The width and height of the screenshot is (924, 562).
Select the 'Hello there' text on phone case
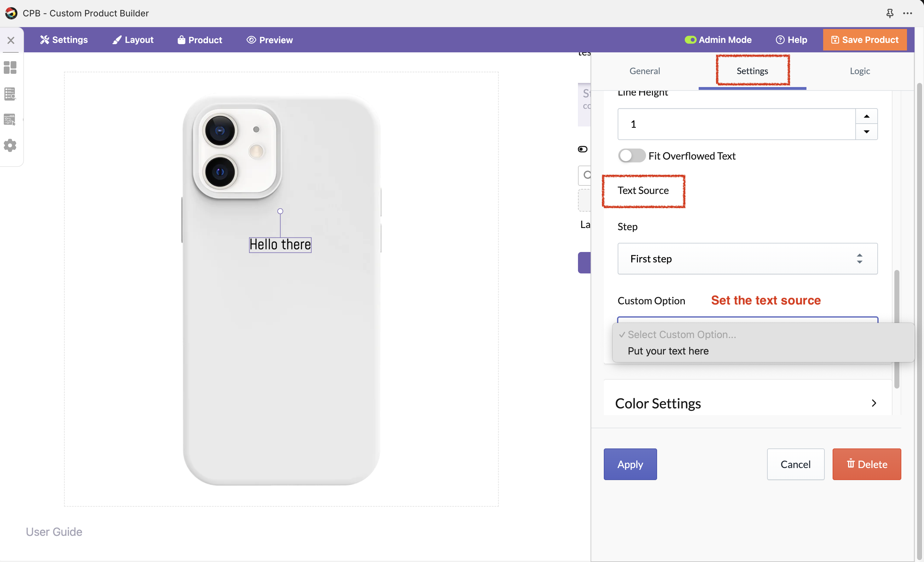[280, 245]
